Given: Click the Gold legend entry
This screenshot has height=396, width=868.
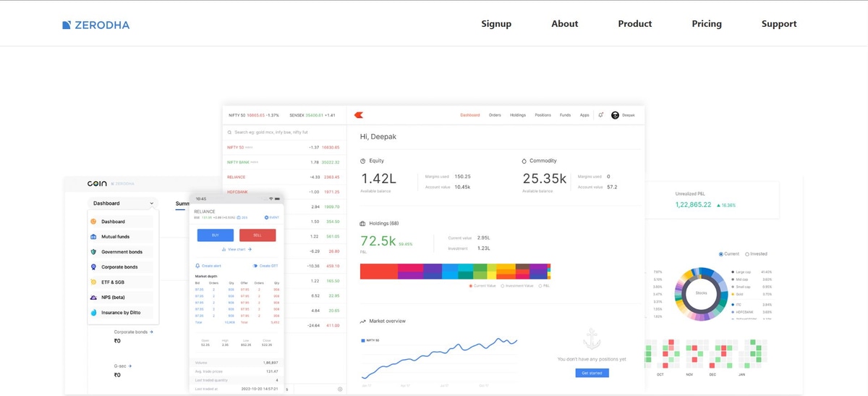Looking at the screenshot, I should coord(738,294).
